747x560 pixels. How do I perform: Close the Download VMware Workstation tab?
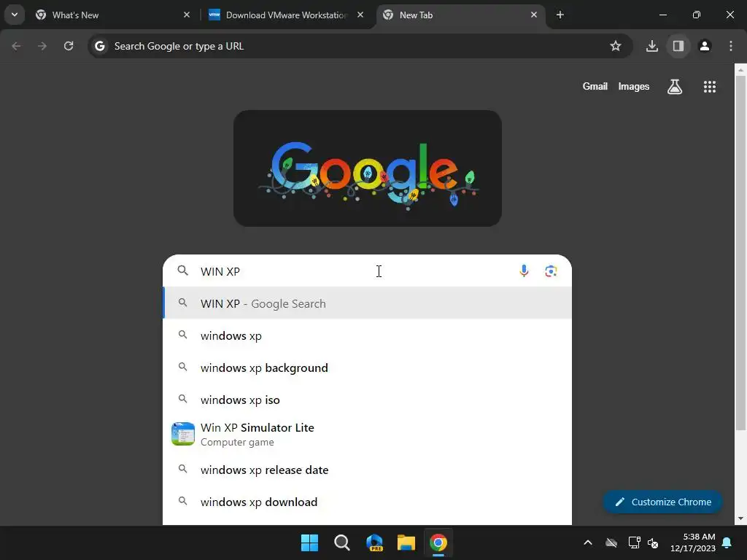tap(360, 15)
